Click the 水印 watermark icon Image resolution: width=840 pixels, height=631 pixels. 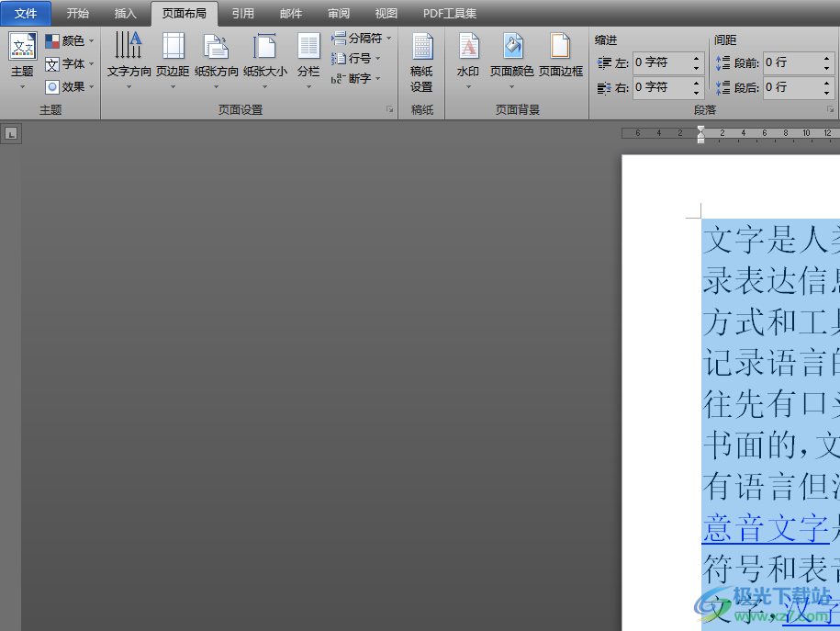pyautogui.click(x=468, y=46)
